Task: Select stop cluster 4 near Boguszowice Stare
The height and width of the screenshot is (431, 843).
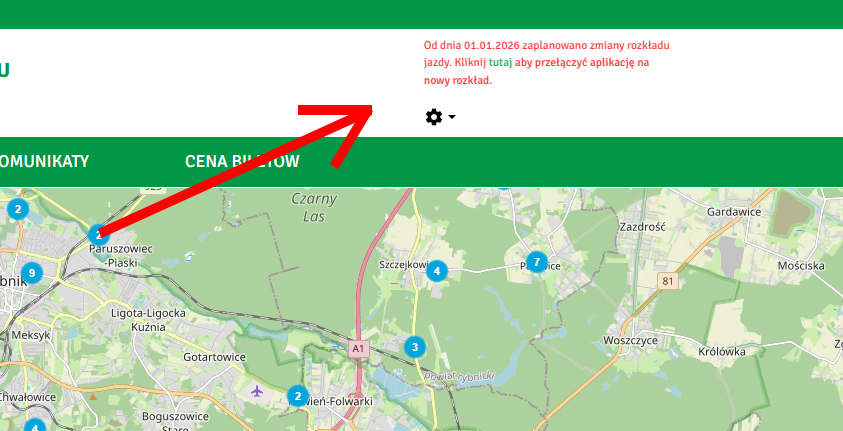Action: point(35,426)
